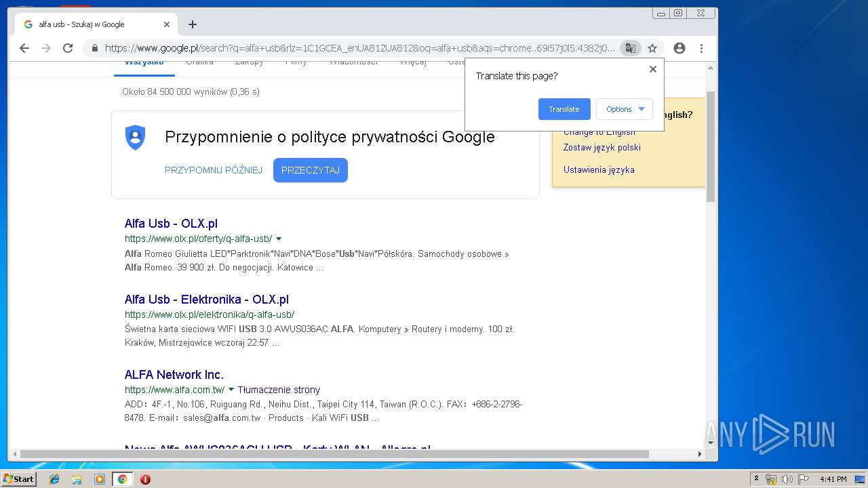This screenshot has width=868, height=488.
Task: Expand dropdown arrow next to alfa.com.tw URL
Action: [231, 390]
